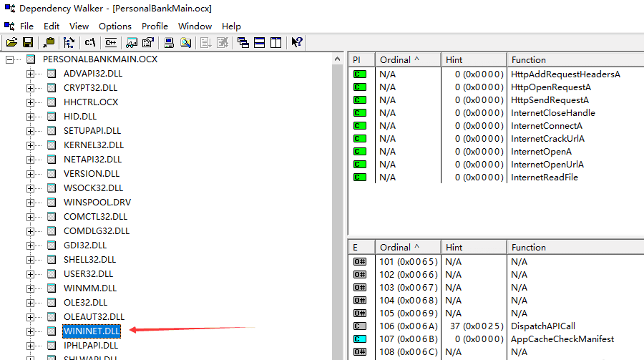The image size is (644, 360).
Task: Open the View menu
Action: pos(79,26)
